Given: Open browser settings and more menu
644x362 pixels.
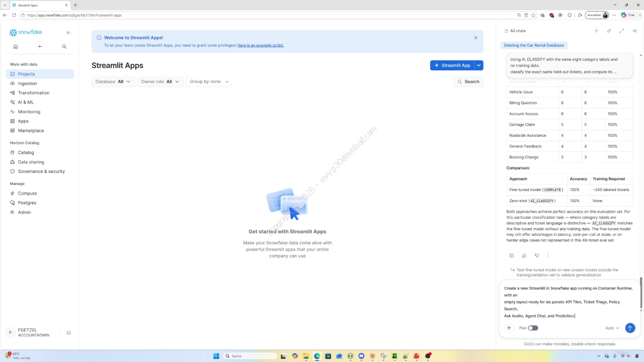Looking at the screenshot, I should pyautogui.click(x=614, y=15).
